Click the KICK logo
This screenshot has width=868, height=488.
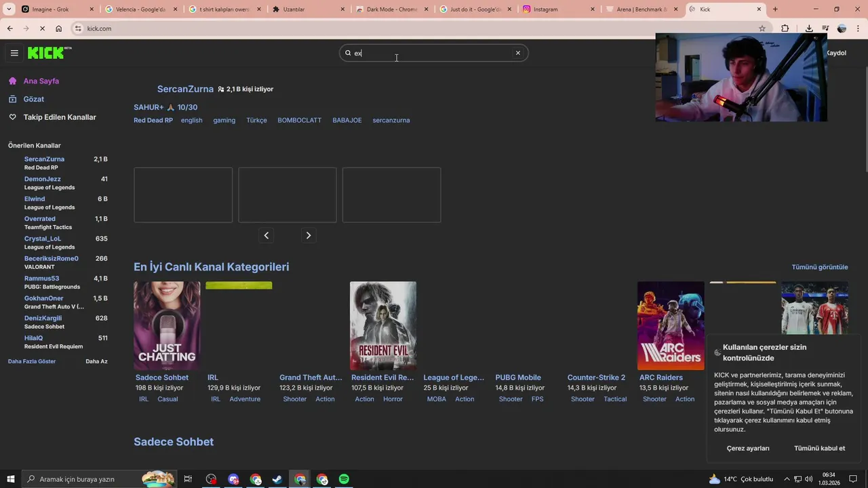click(49, 53)
